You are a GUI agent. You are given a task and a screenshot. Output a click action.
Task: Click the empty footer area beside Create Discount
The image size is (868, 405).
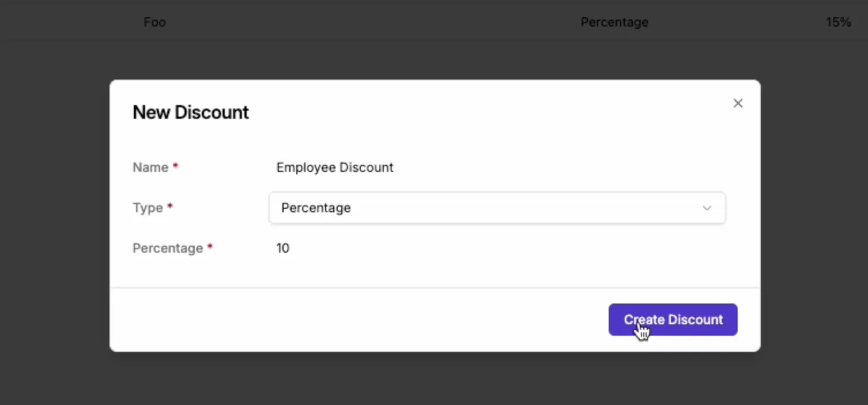pyautogui.click(x=357, y=320)
